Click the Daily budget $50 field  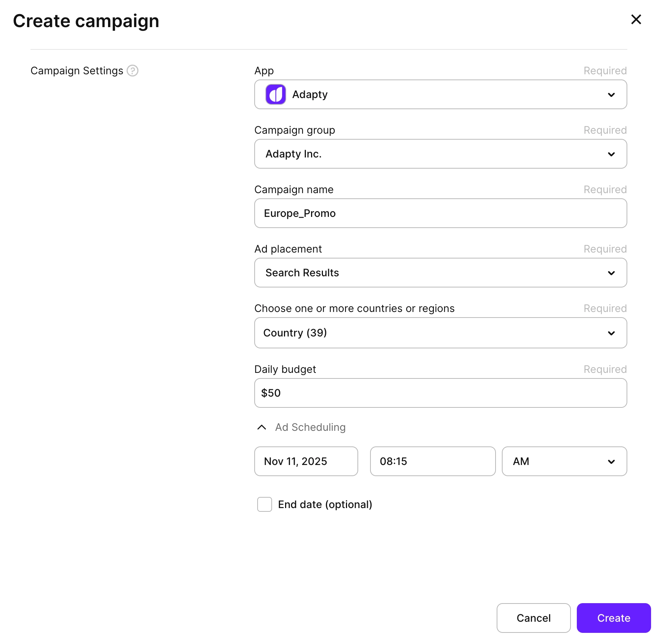(x=440, y=393)
